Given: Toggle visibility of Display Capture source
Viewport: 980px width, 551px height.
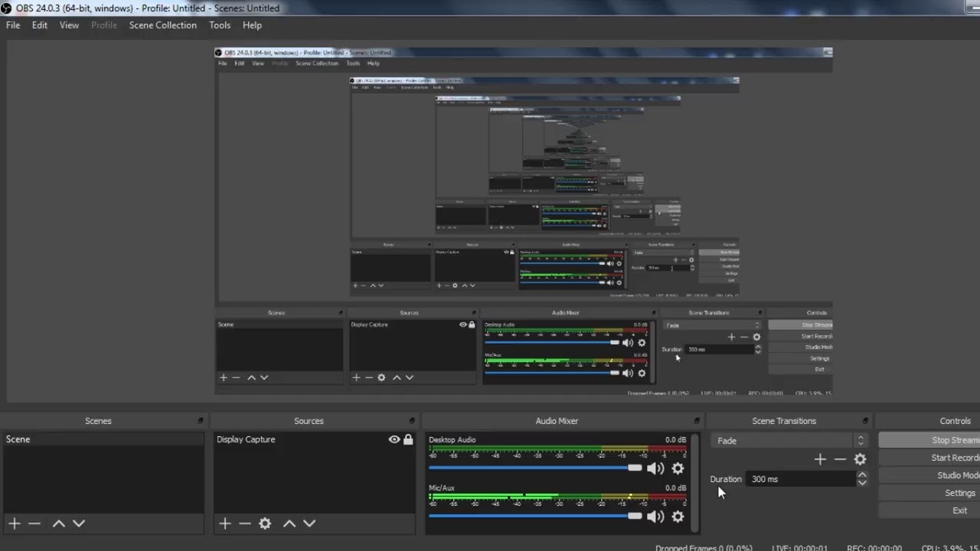Looking at the screenshot, I should (x=394, y=439).
